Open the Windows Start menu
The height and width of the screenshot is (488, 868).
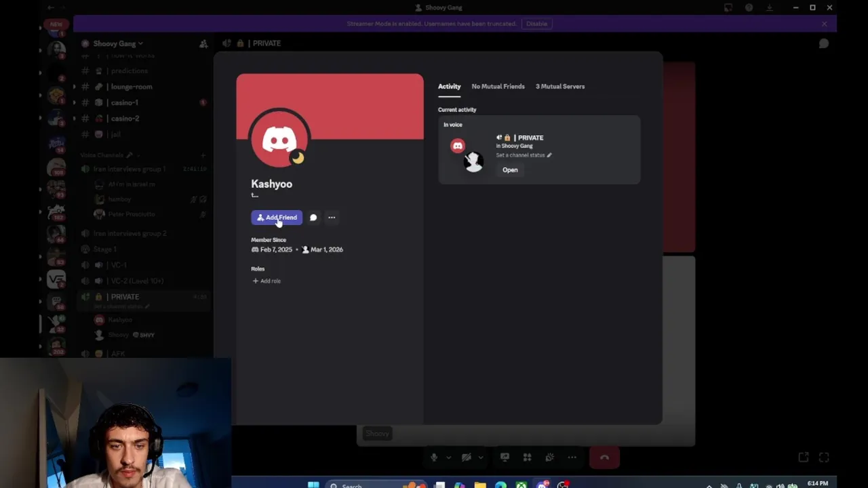313,485
